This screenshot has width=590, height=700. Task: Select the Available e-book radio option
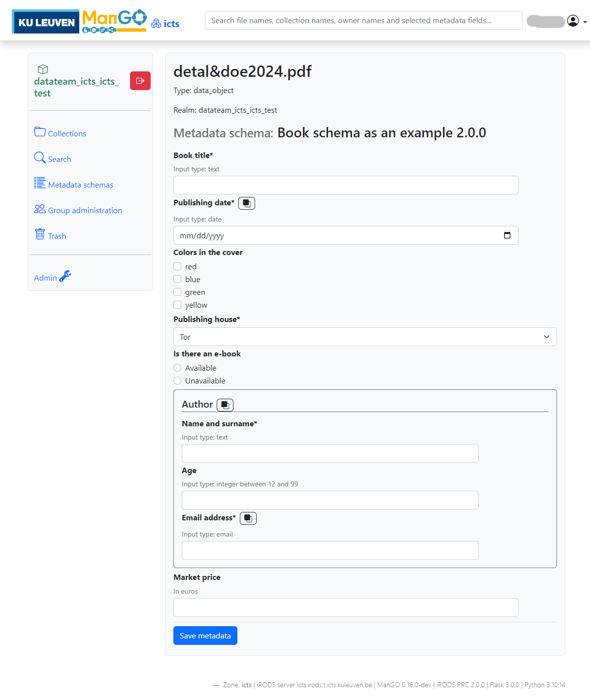click(177, 368)
